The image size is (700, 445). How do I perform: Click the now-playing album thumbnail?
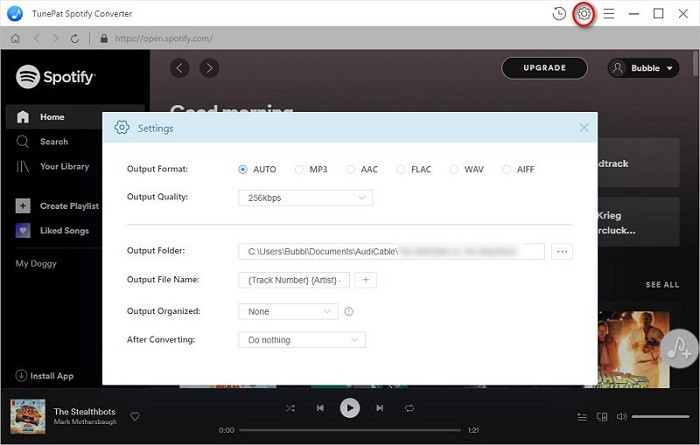[x=28, y=416]
